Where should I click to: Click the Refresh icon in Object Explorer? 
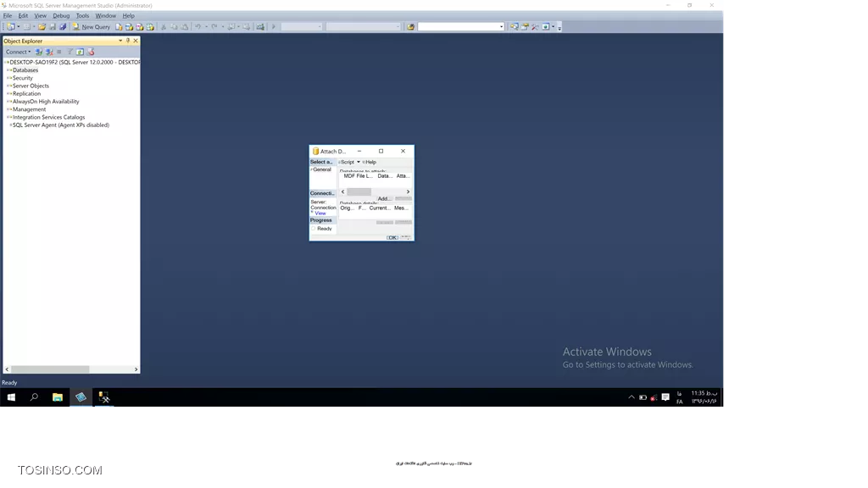(x=81, y=52)
